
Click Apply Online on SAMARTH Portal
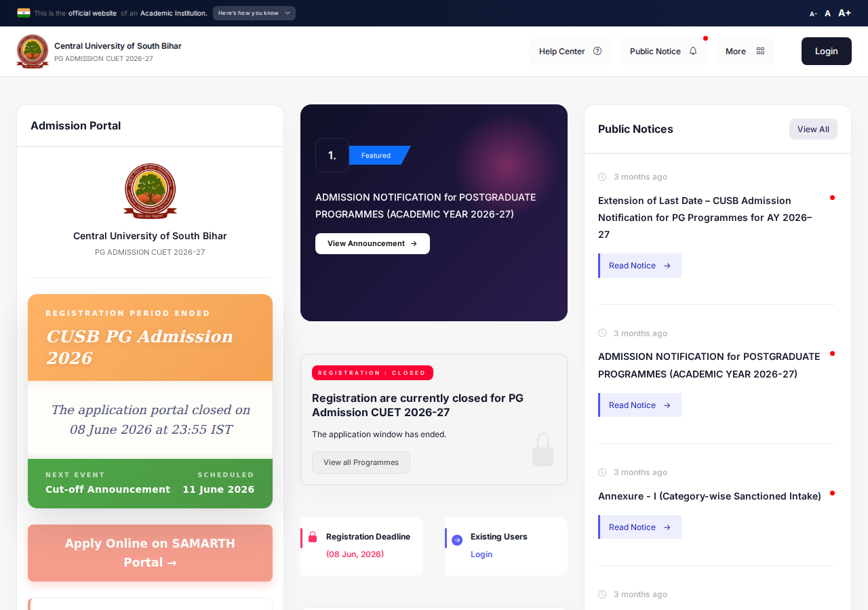(150, 553)
